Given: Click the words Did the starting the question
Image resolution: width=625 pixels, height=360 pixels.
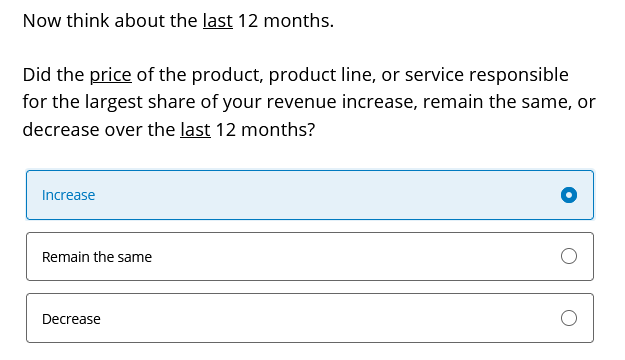Looking at the screenshot, I should (53, 75).
